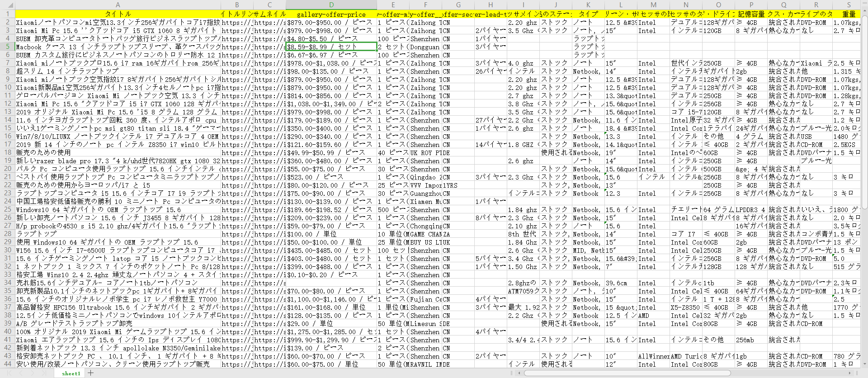Select active cell '$8.59-$8.99 / セット'

(331, 47)
